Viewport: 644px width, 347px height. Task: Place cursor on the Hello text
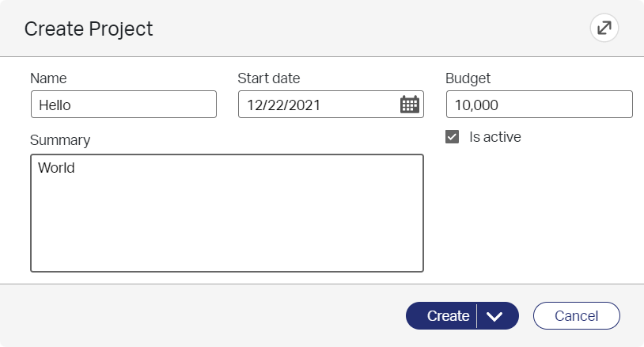[x=55, y=105]
